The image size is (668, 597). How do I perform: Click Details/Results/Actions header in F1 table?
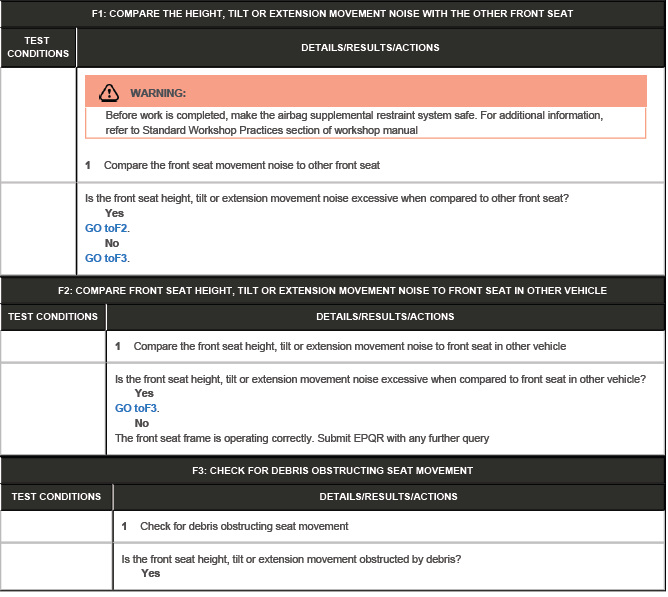click(370, 47)
